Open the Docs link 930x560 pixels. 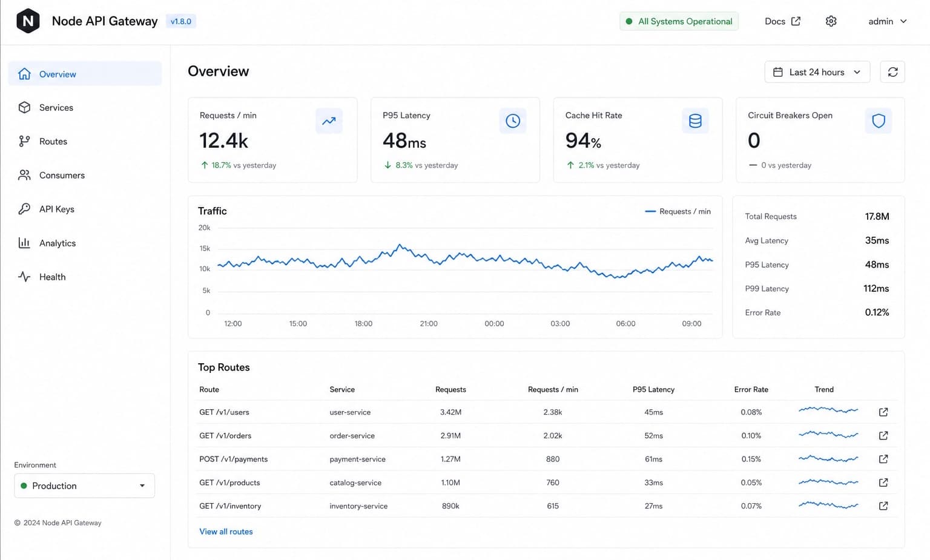pyautogui.click(x=782, y=21)
